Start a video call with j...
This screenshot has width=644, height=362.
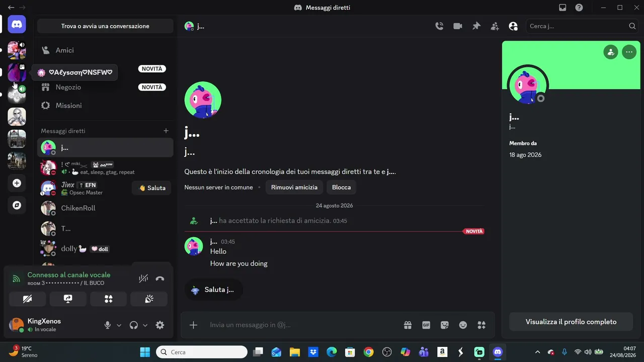457,26
